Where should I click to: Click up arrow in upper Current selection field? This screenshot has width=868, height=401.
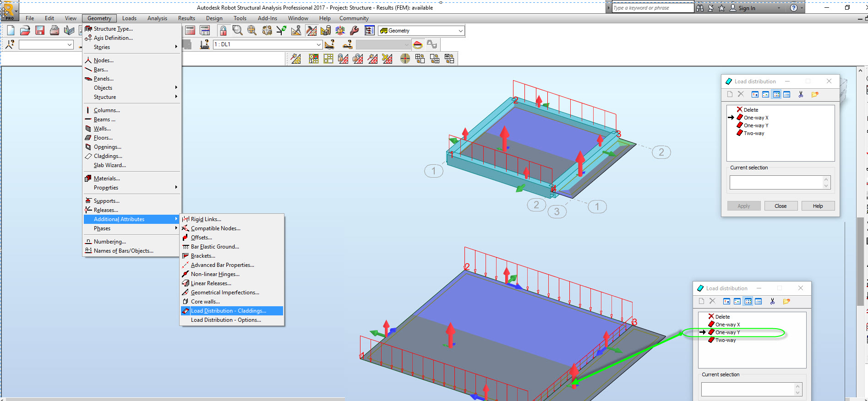click(826, 179)
